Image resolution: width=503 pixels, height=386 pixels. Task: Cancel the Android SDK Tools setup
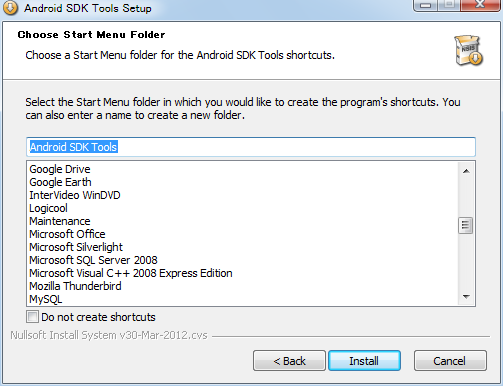tap(450, 361)
